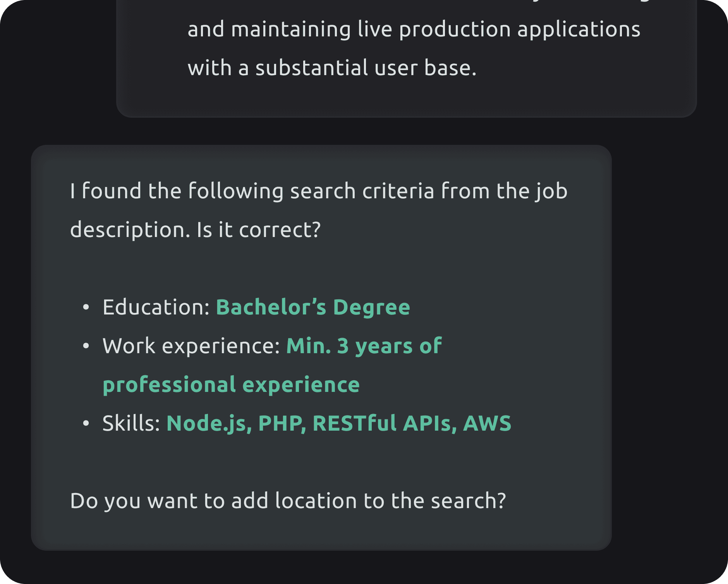
Task: Click the bullet point before Education
Action: [x=86, y=307]
